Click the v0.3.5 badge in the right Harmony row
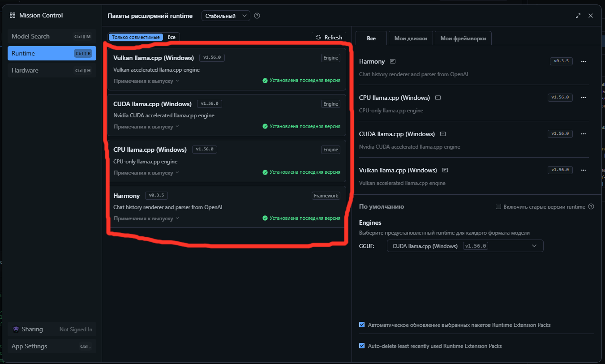 tap(561, 61)
